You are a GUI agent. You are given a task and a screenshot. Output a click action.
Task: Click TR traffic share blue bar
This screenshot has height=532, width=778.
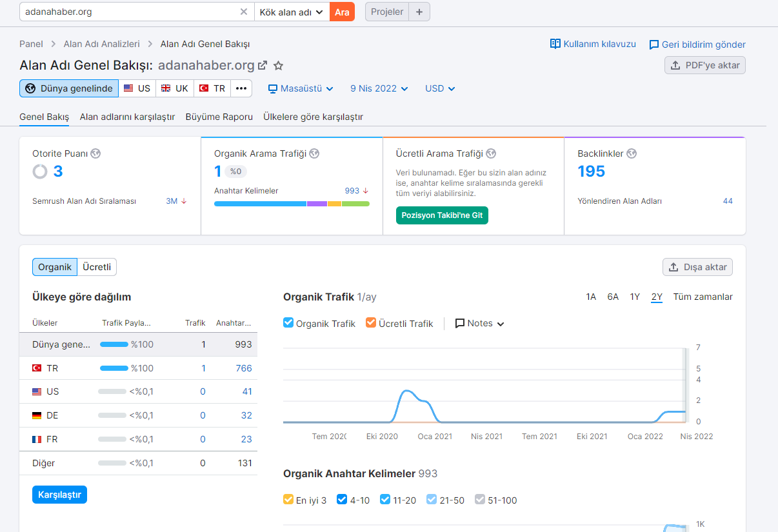click(114, 368)
